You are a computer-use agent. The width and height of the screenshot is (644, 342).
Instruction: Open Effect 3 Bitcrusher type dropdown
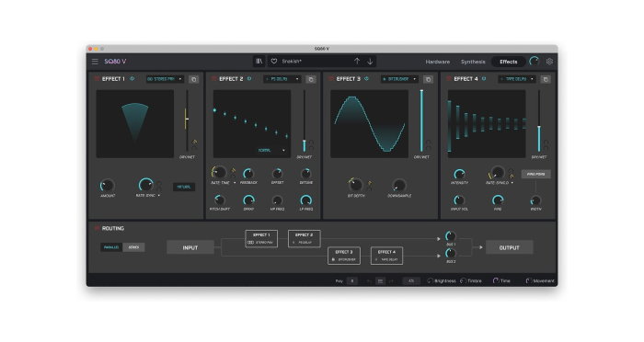click(399, 79)
